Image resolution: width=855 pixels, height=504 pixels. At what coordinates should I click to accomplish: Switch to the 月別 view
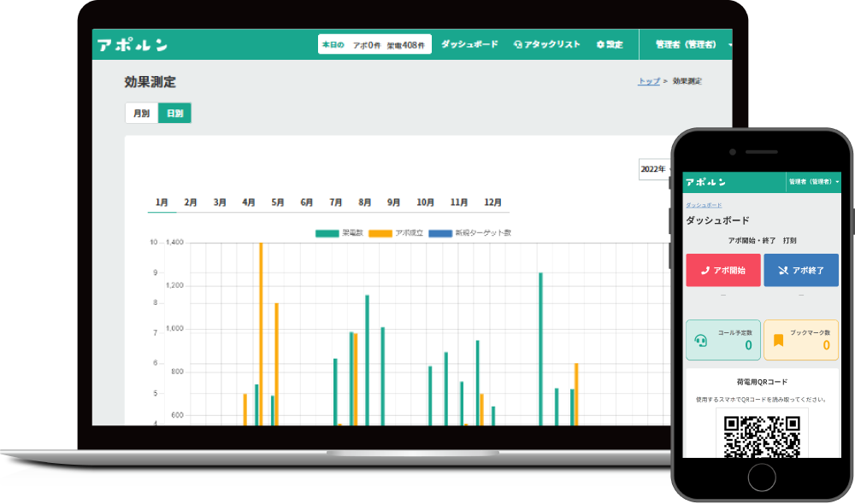[x=142, y=114]
